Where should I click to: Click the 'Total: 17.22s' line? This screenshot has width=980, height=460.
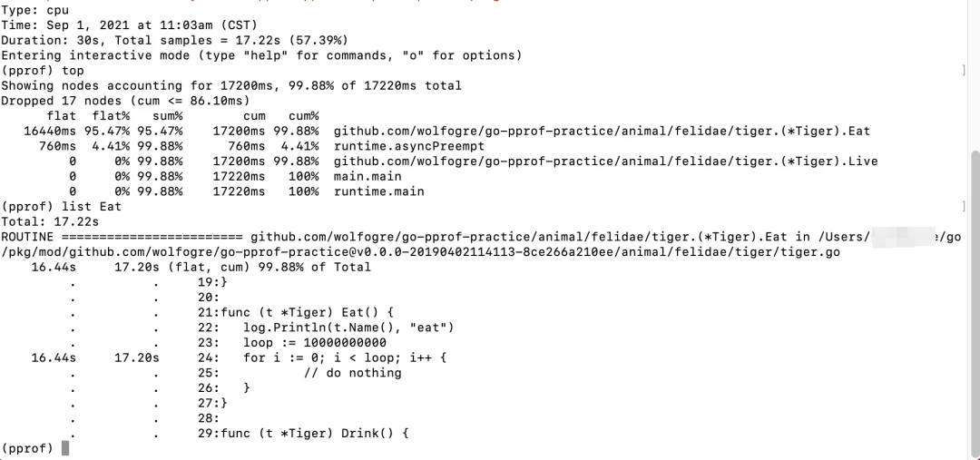50,222
